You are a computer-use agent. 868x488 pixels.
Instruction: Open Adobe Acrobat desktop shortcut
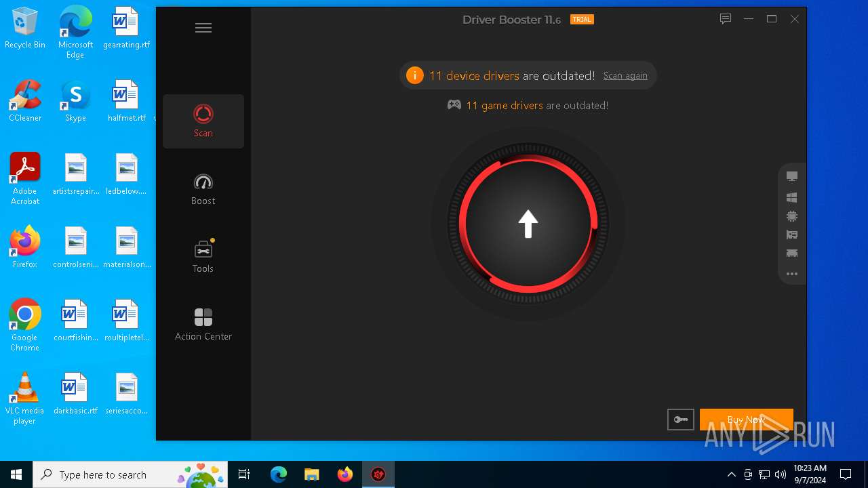[25, 179]
